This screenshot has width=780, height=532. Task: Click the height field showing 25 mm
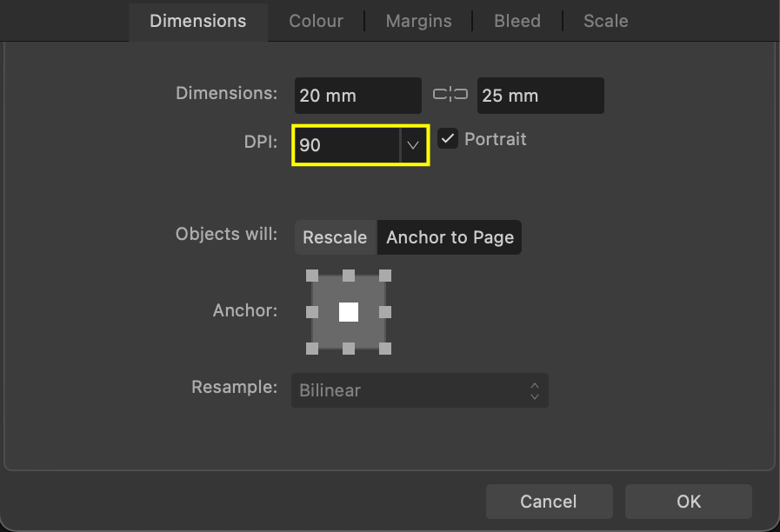coord(540,96)
